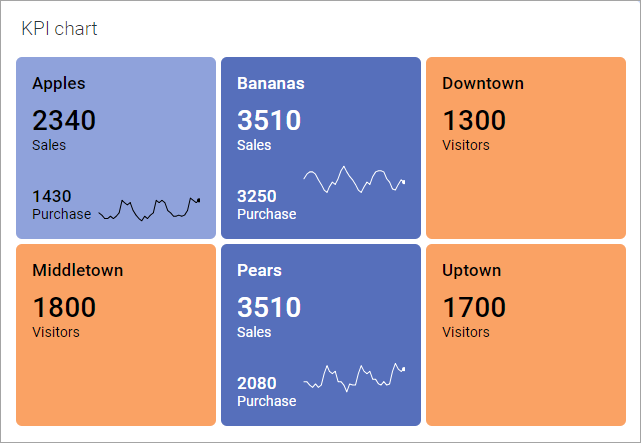This screenshot has width=641, height=443.
Task: Open the Bananas tile heading
Action: click(x=270, y=83)
